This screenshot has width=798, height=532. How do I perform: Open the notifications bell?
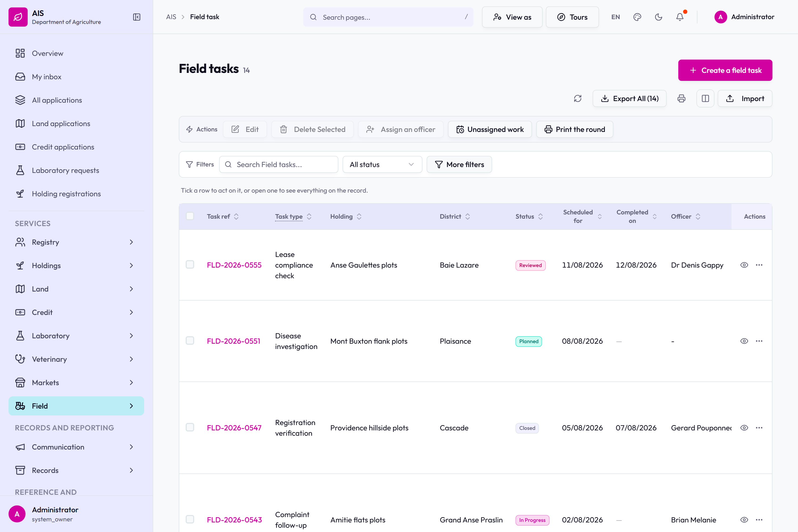[680, 17]
